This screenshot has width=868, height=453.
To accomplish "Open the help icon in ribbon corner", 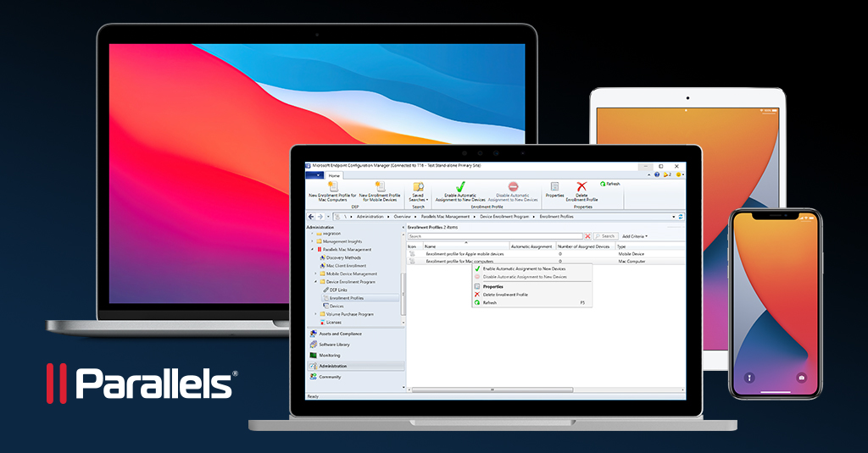I will click(657, 174).
